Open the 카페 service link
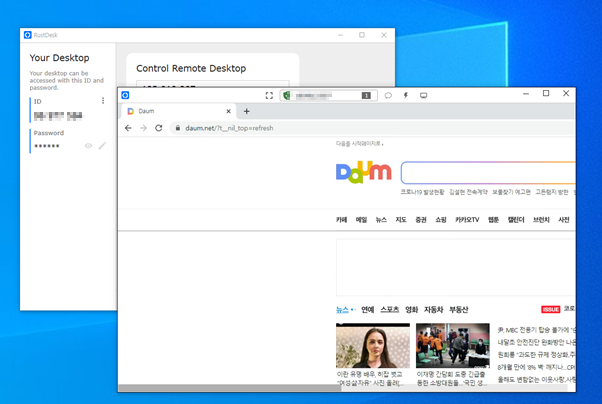The image size is (602, 404). pyautogui.click(x=341, y=220)
